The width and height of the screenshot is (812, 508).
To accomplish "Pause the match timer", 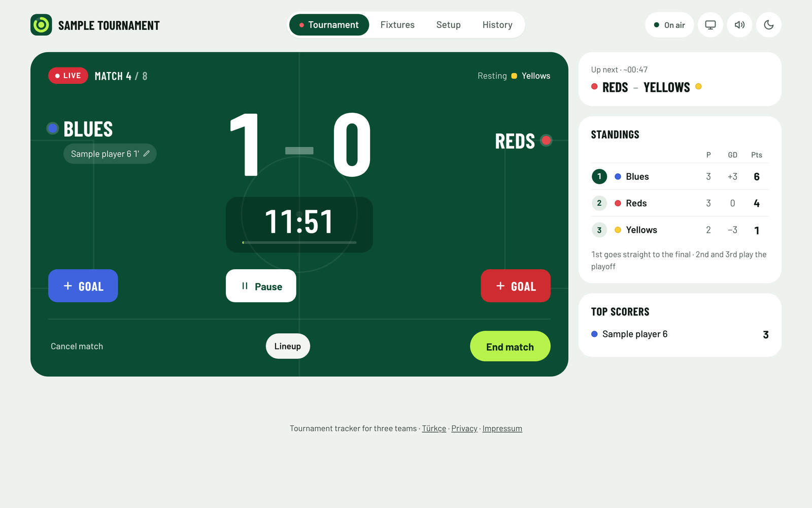I will [261, 286].
